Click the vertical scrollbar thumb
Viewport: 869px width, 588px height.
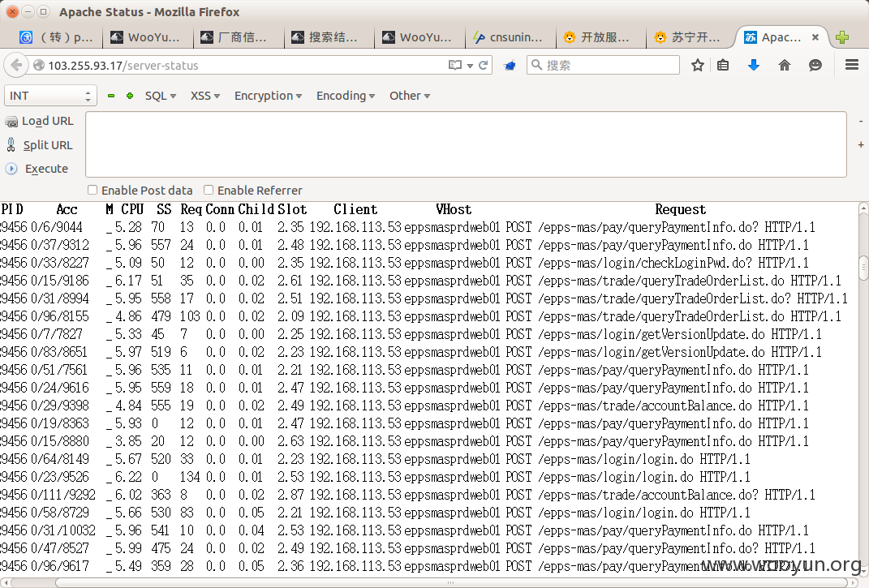tap(863, 268)
